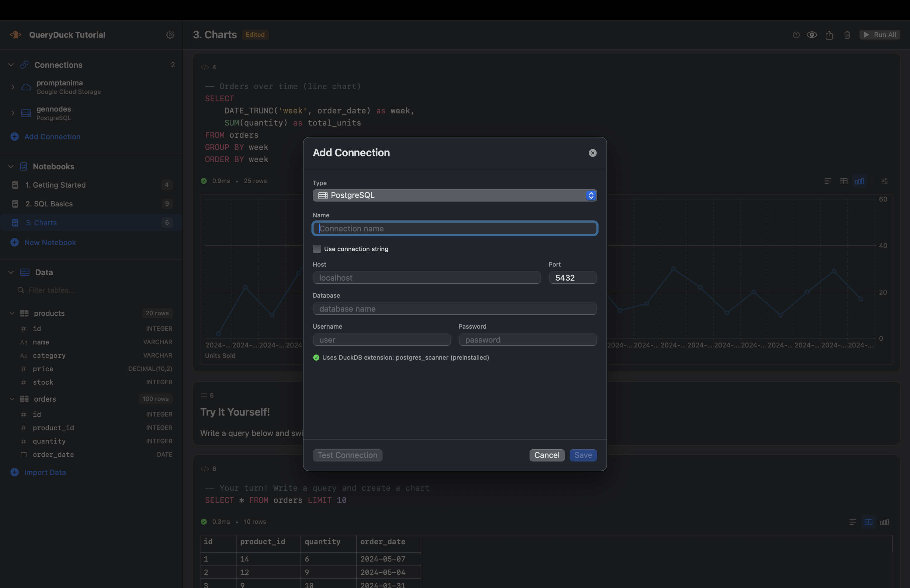Select text output view for cell 4
910x588 pixels.
coord(828,181)
